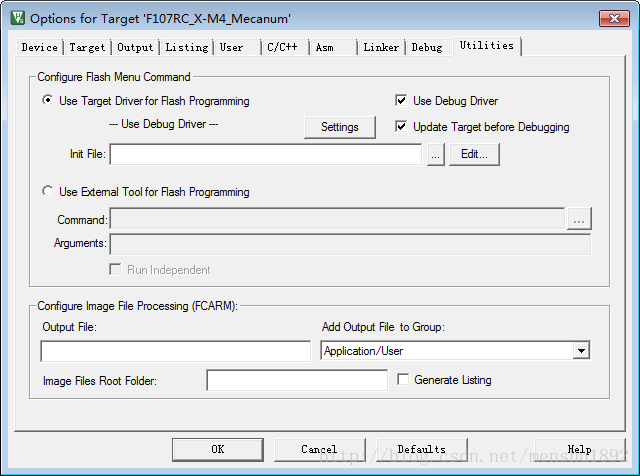Restore settings with the Defaults button

click(422, 449)
